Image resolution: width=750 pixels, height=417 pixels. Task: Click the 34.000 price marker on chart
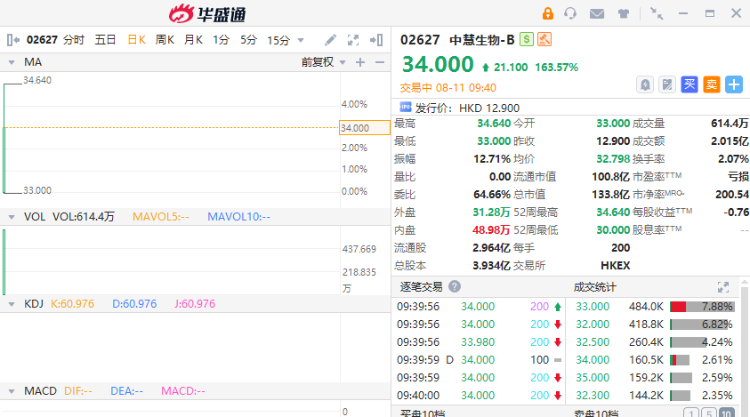pos(364,128)
